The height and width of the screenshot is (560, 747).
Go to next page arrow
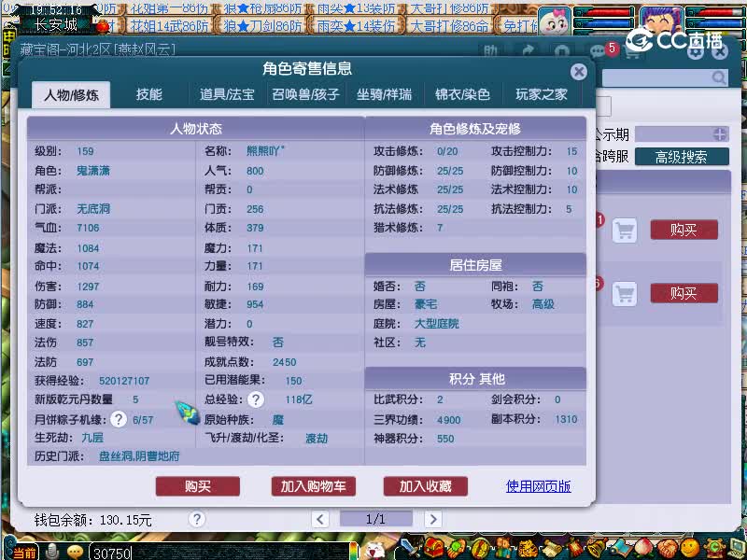coord(432,519)
